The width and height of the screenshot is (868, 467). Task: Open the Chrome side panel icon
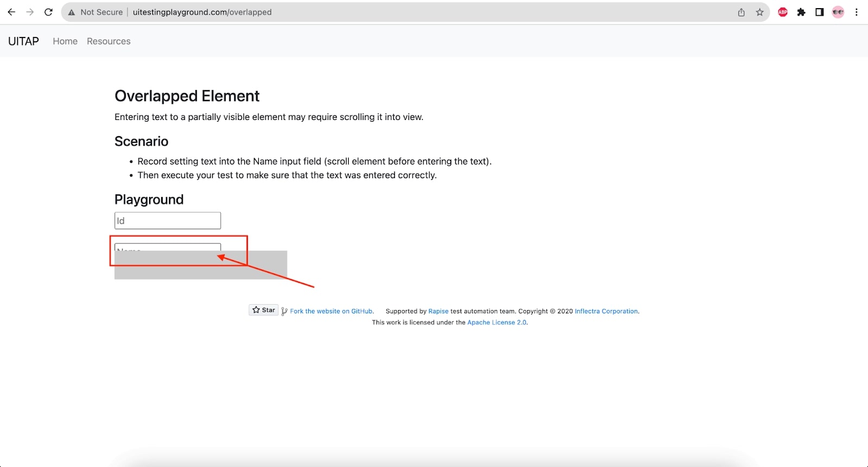(819, 11)
